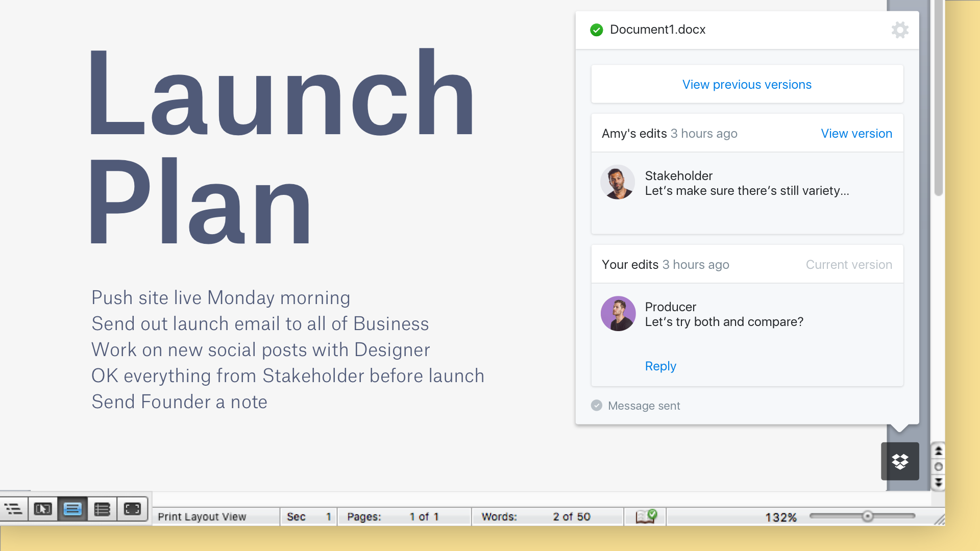Open the Dropbox badge settings gear
The width and height of the screenshot is (980, 551).
[x=900, y=30]
